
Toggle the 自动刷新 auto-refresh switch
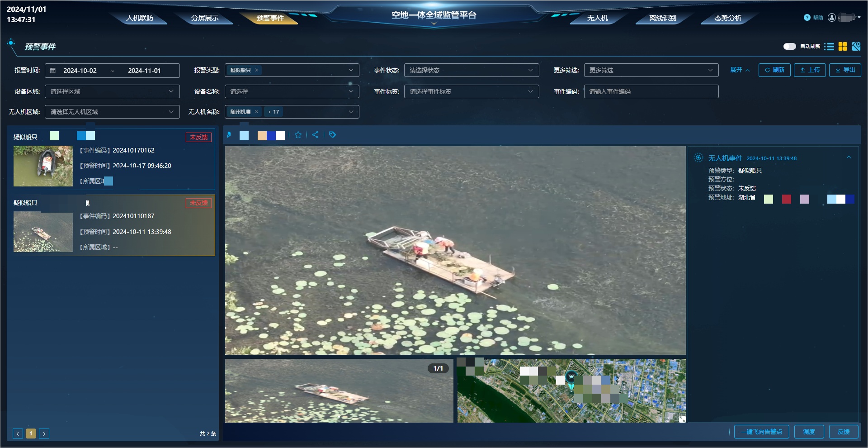click(x=789, y=47)
